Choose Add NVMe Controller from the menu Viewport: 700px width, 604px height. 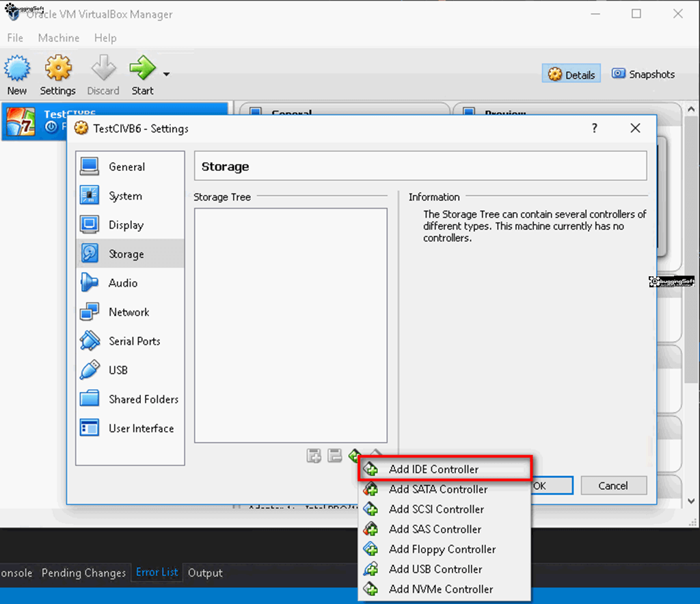tap(445, 589)
